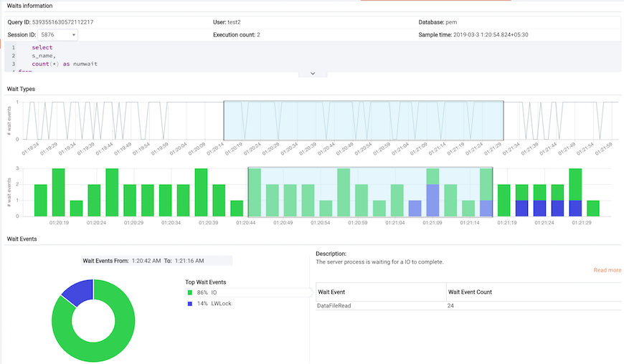The height and width of the screenshot is (364, 624).
Task: Open the Read more link
Action: pyautogui.click(x=608, y=270)
